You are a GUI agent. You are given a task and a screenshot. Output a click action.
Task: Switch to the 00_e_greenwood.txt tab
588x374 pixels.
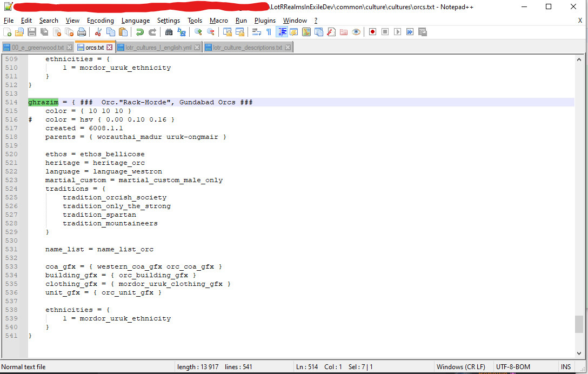37,48
